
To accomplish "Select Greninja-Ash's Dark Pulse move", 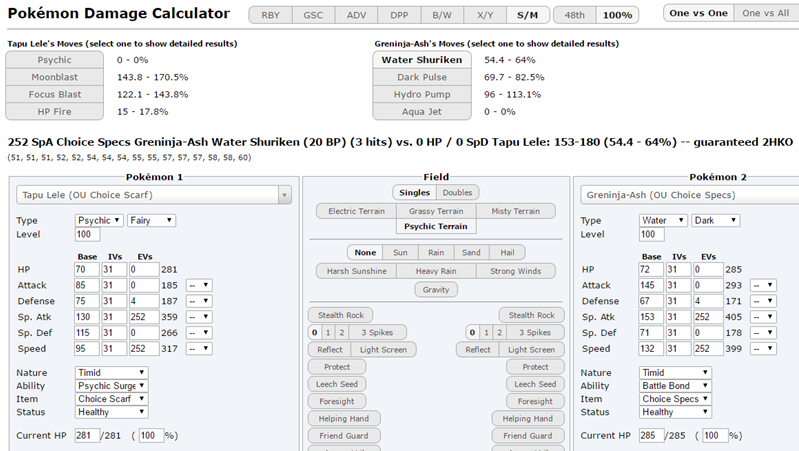I will pos(422,77).
